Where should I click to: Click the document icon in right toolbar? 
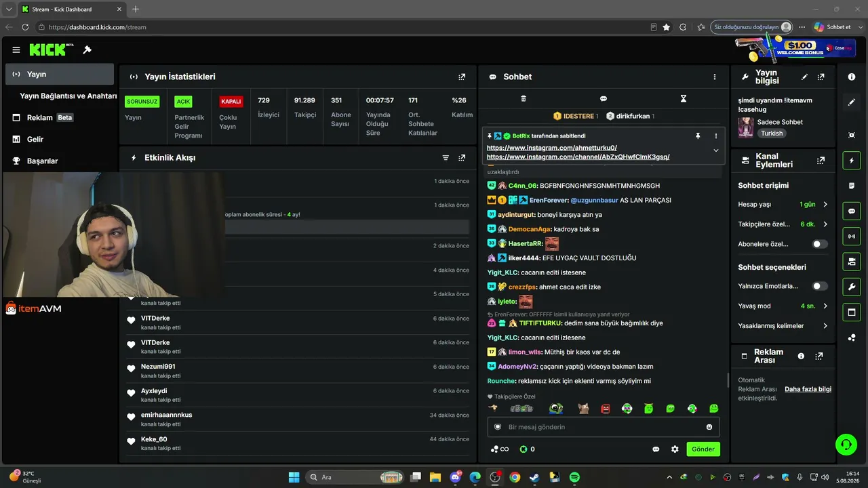[x=852, y=186]
